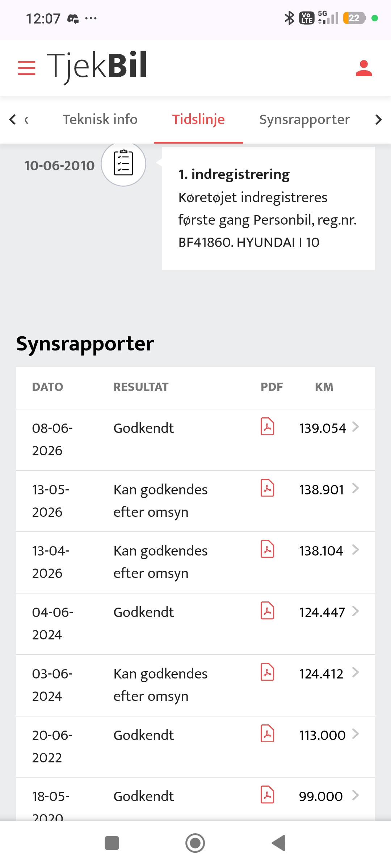Open PDF for 13-04-2026 inspection report

click(267, 549)
